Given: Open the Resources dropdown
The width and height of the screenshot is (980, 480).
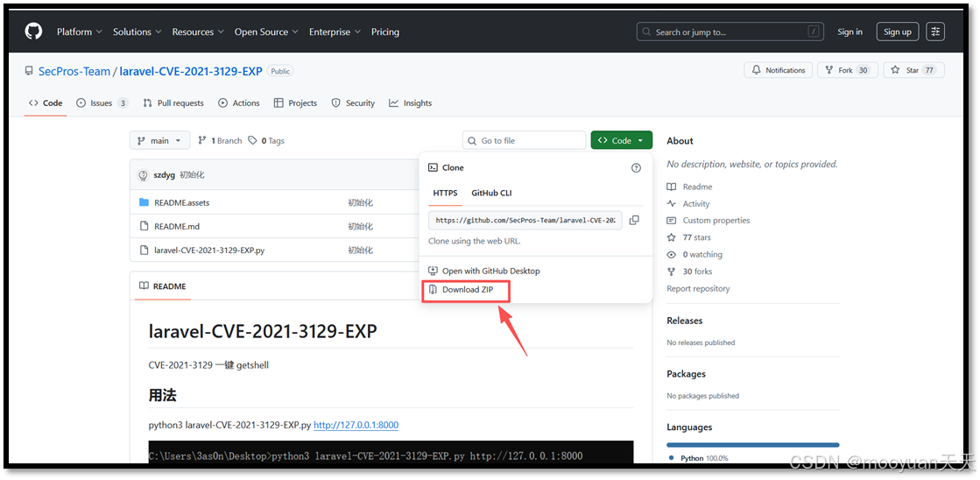Looking at the screenshot, I should 198,32.
